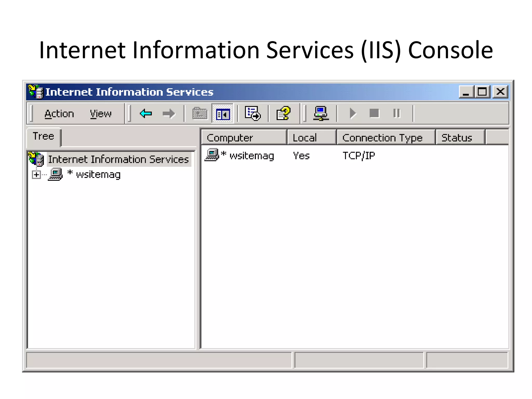532x399 pixels.
Task: Click the wsitemag computer icon in tree
Action: [x=55, y=174]
